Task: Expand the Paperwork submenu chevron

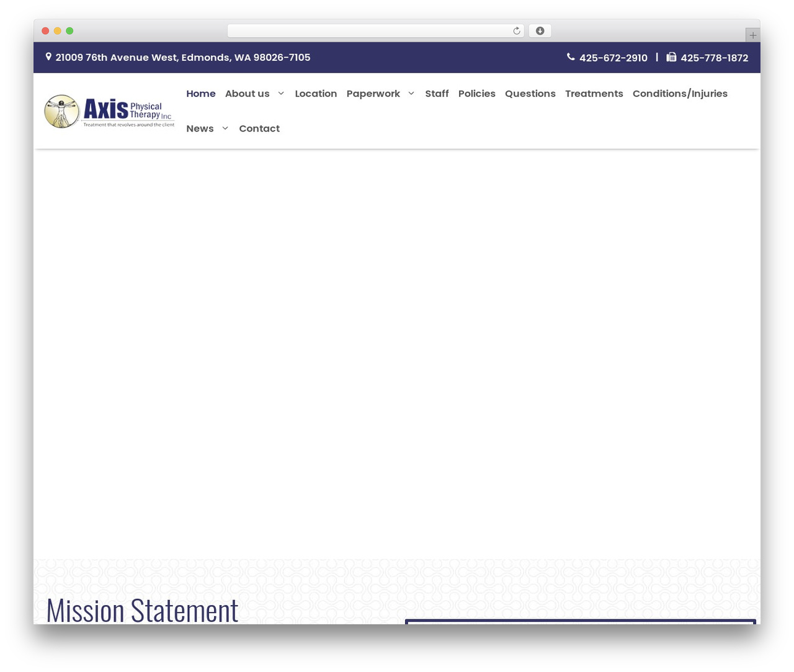Action: click(411, 94)
